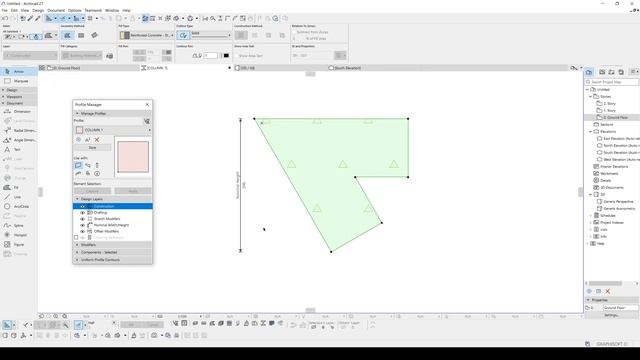This screenshot has height=360, width=640.
Task: Collapse the Elevations tree node
Action: [591, 131]
